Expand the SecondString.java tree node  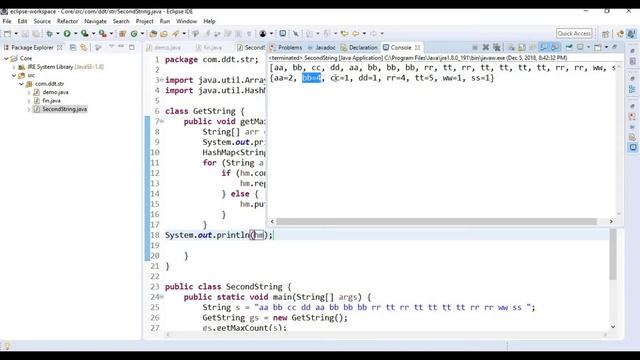pos(29,109)
